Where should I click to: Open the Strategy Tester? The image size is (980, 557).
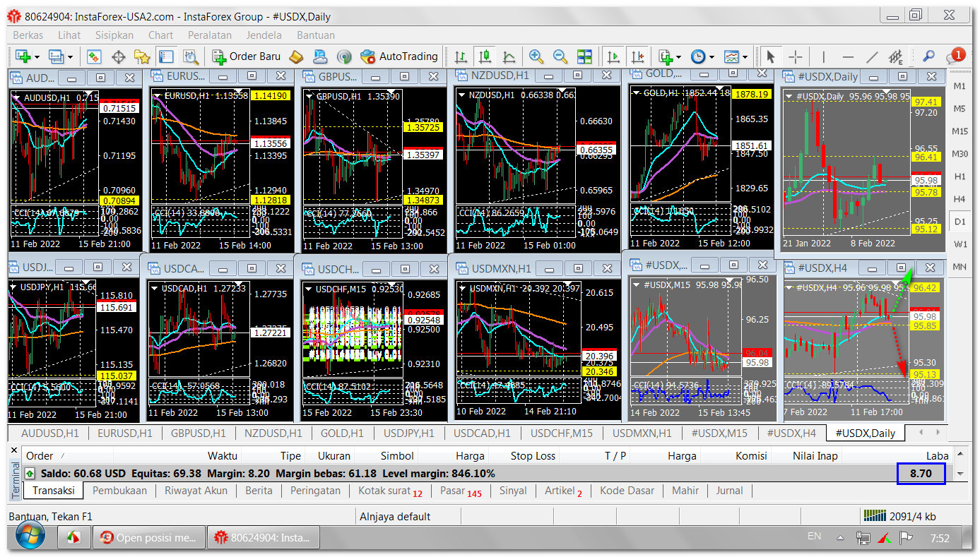click(x=191, y=56)
